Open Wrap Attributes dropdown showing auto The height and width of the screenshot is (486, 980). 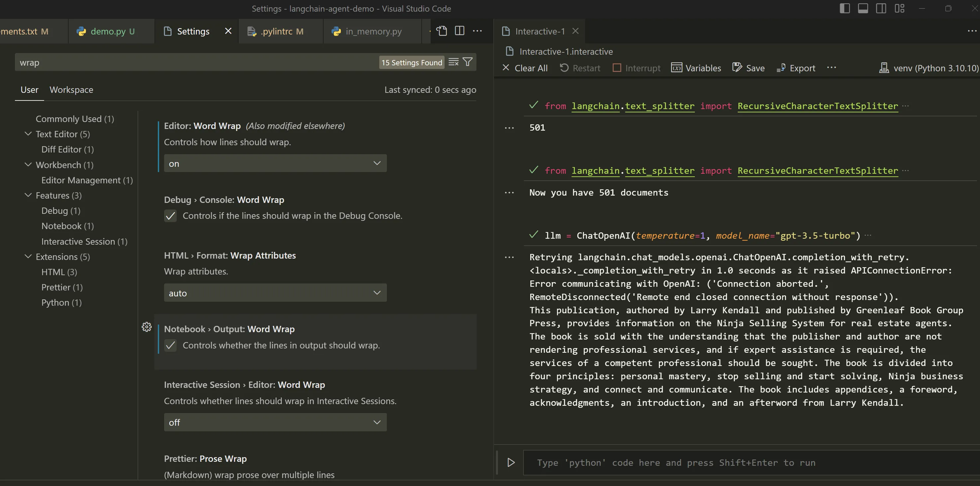coord(275,293)
